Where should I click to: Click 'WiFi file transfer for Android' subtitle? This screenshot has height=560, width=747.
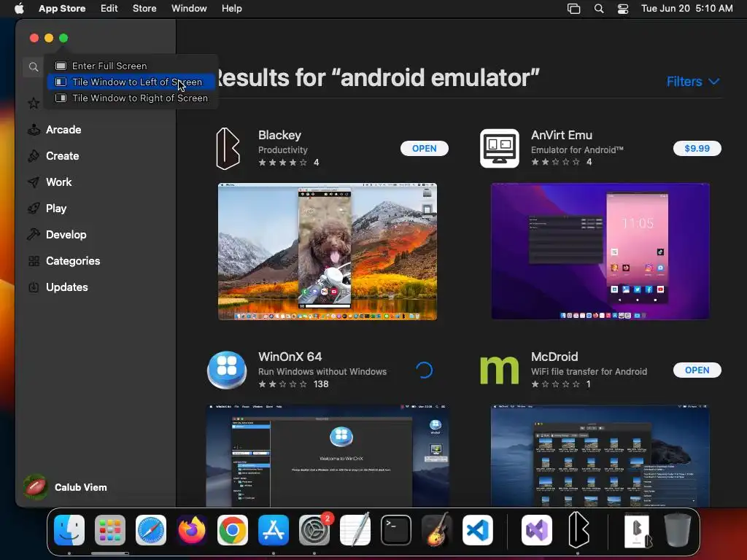pos(589,371)
